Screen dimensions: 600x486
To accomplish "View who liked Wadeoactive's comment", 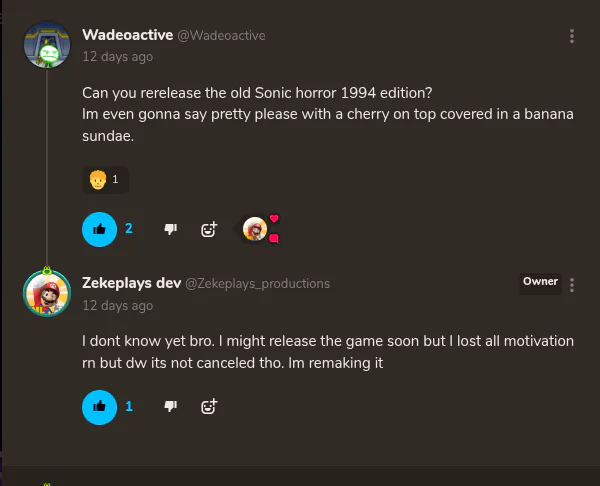I will point(259,229).
